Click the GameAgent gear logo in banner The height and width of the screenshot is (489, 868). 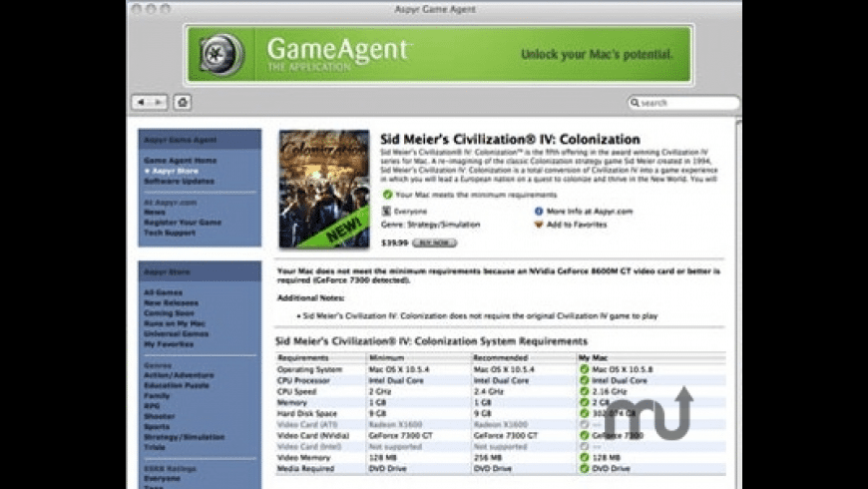(221, 55)
